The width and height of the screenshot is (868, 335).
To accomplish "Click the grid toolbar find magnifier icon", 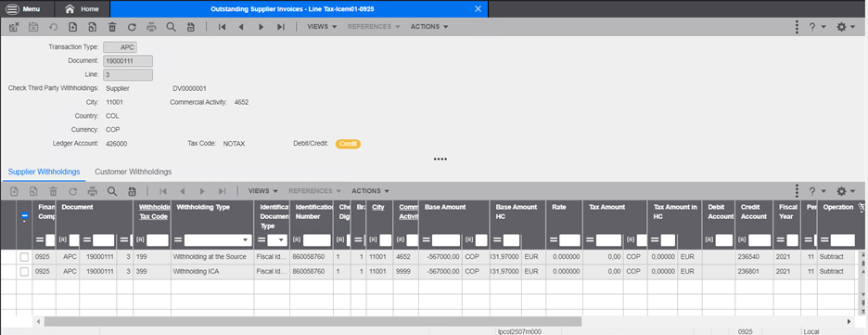I will (x=112, y=191).
